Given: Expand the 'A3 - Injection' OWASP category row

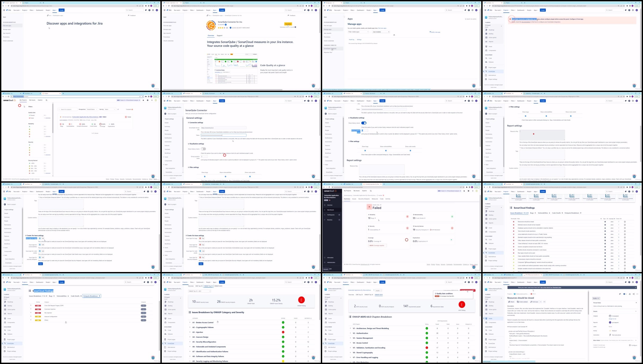Looking at the screenshot, I should (x=190, y=332).
